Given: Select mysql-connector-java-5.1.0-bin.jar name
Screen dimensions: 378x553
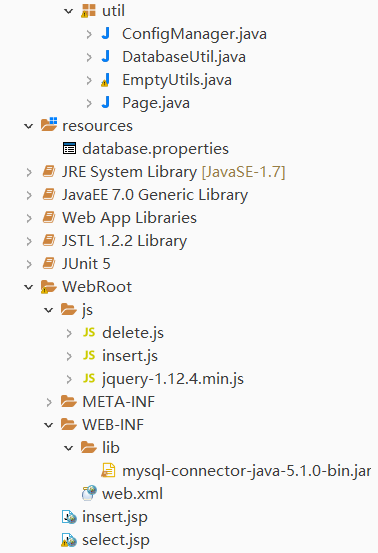Looking at the screenshot, I should pos(246,471).
